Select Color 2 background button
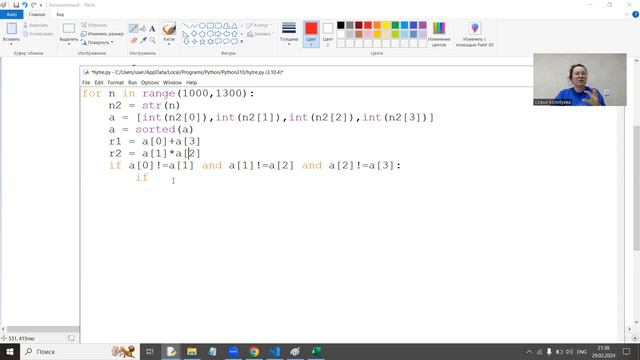The width and height of the screenshot is (640, 360). (x=328, y=34)
